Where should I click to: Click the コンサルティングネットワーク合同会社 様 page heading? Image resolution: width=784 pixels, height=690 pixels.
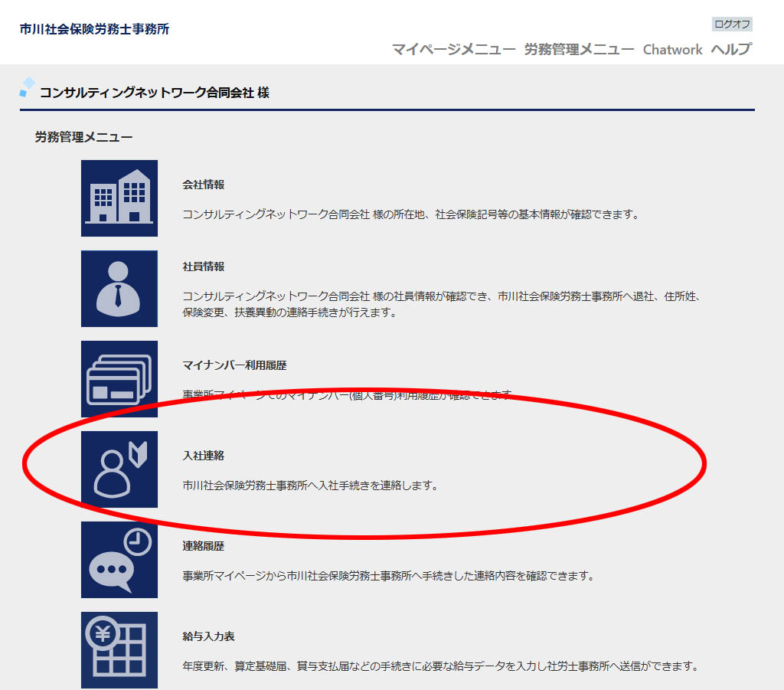(x=154, y=93)
